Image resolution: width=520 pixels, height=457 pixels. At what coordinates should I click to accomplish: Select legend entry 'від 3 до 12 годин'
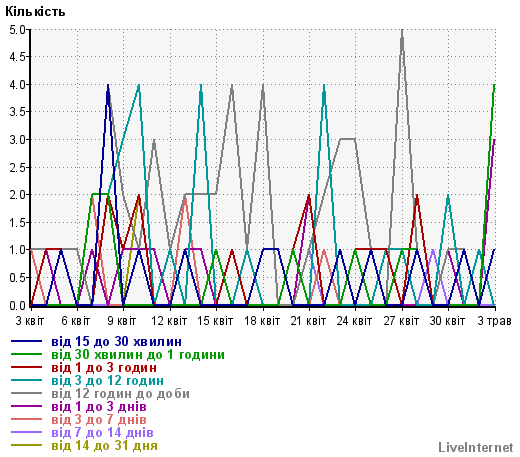[x=107, y=381]
